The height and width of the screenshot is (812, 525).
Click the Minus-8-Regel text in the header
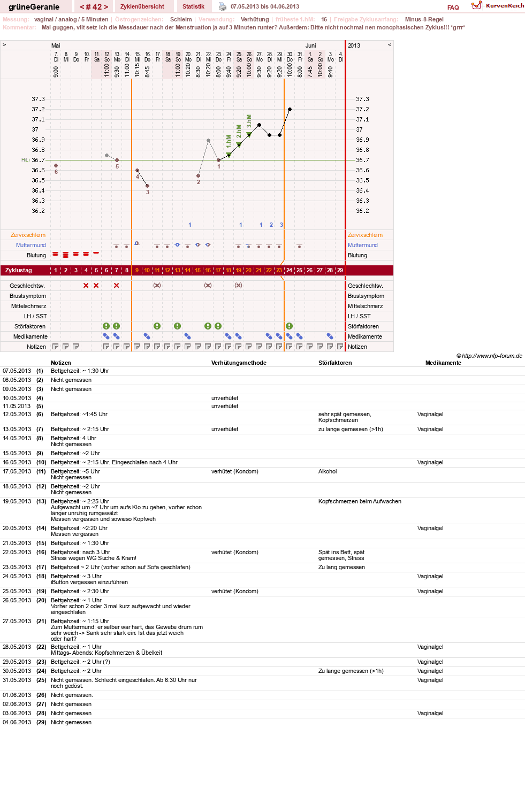pos(424,19)
